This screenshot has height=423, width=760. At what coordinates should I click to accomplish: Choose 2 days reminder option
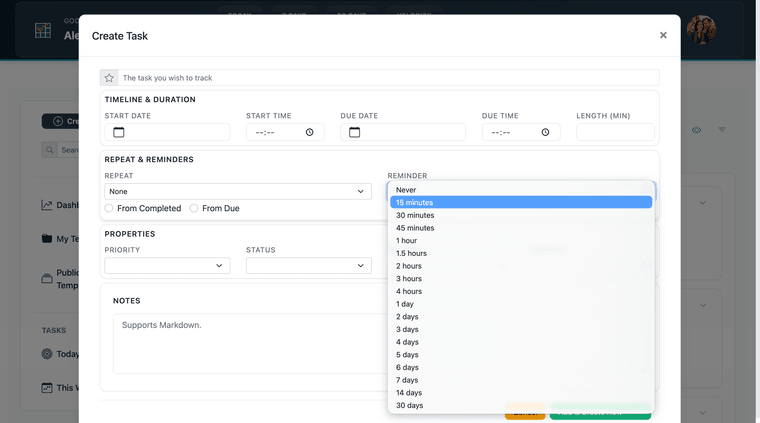(521, 316)
